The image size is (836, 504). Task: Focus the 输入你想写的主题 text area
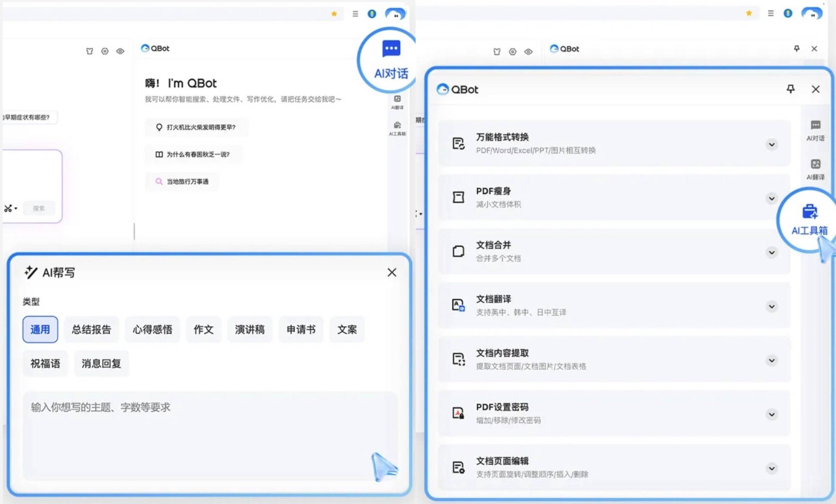[210, 435]
